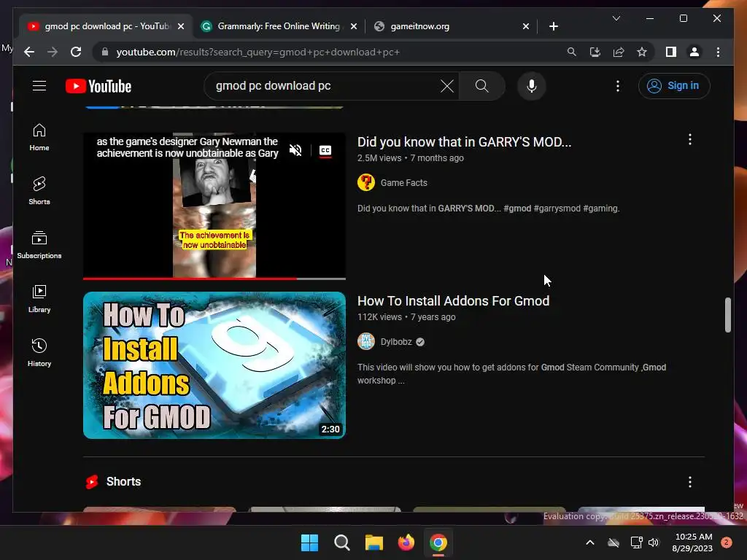Open the Dylbobz channel name

396,342
